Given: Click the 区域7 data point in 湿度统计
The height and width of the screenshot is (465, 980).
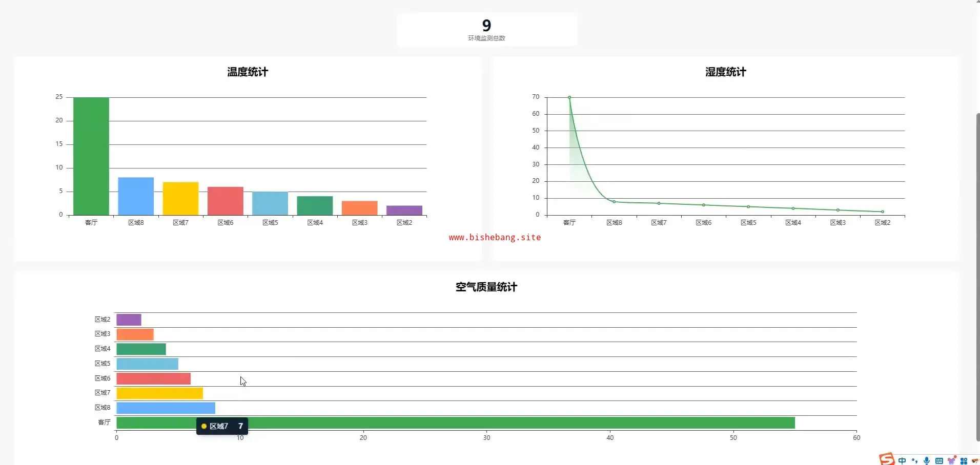Looking at the screenshot, I should coord(659,203).
